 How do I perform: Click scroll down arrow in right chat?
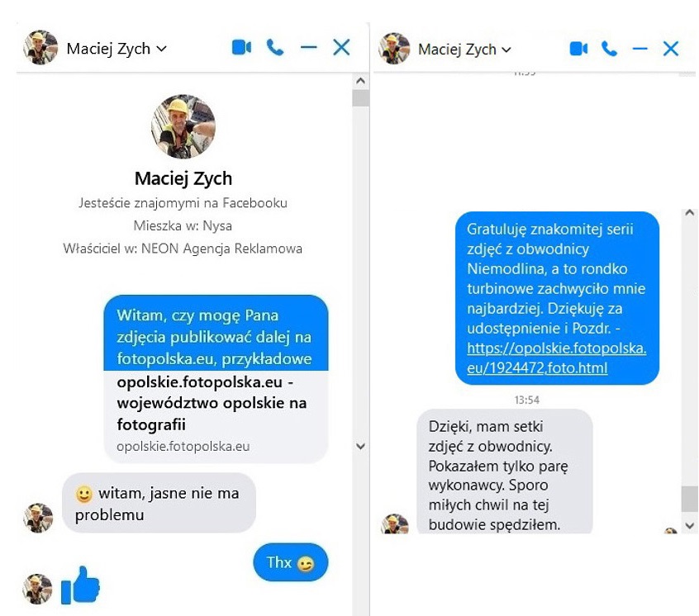point(690,526)
